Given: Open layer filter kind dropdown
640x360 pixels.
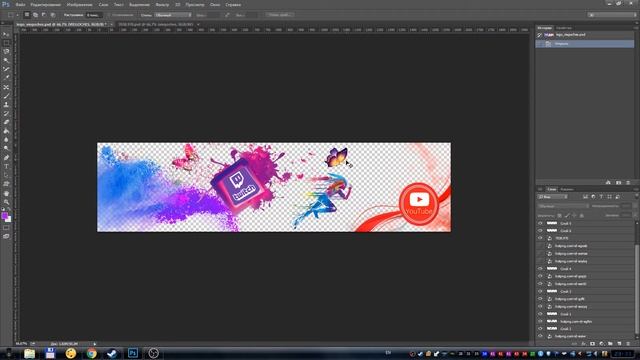Looking at the screenshot, I should tap(553, 197).
